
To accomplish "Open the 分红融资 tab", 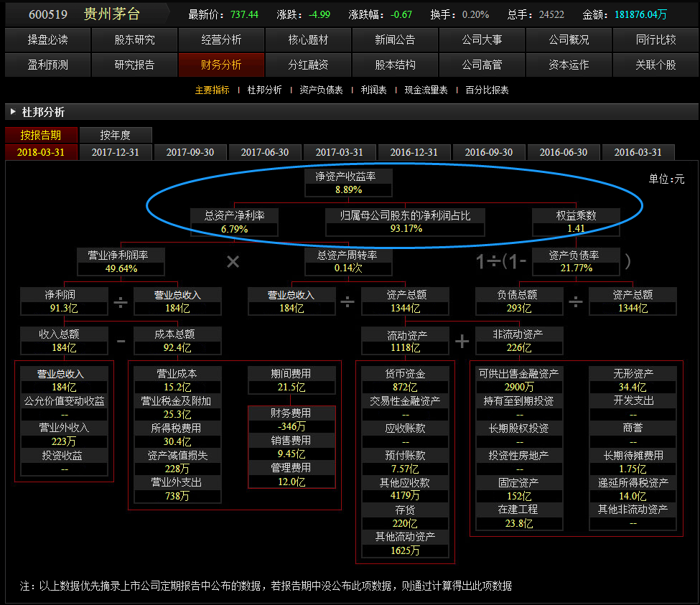I will pos(308,65).
